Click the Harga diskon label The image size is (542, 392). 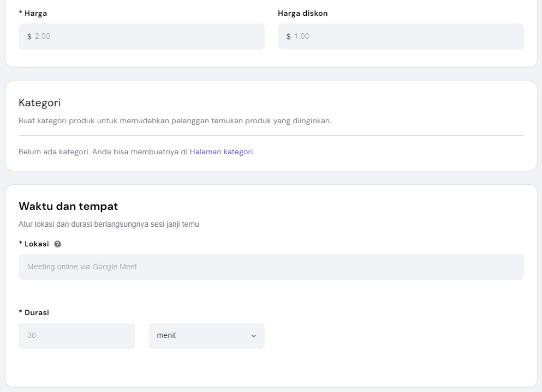pyautogui.click(x=302, y=13)
